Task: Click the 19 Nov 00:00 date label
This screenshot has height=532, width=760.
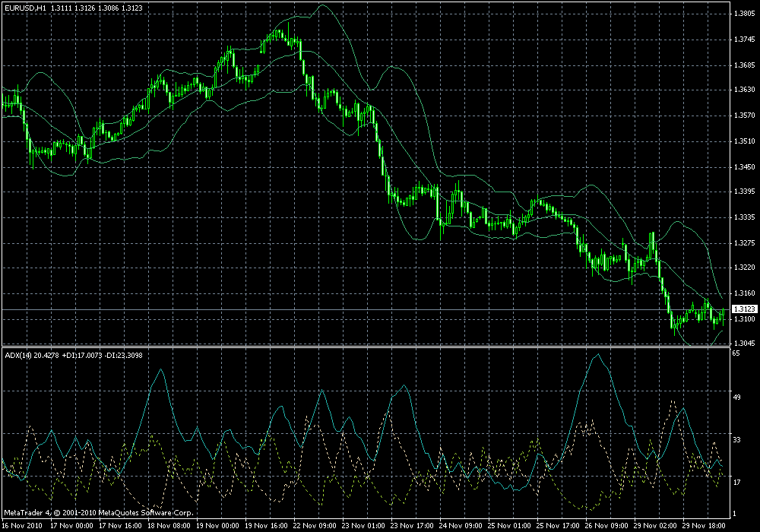Action: 217,526
